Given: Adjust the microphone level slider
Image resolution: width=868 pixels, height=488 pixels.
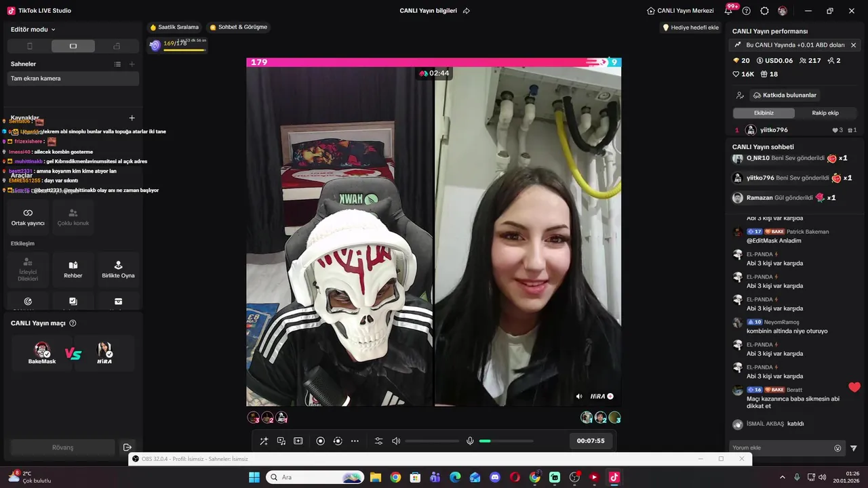Looking at the screenshot, I should [506, 441].
